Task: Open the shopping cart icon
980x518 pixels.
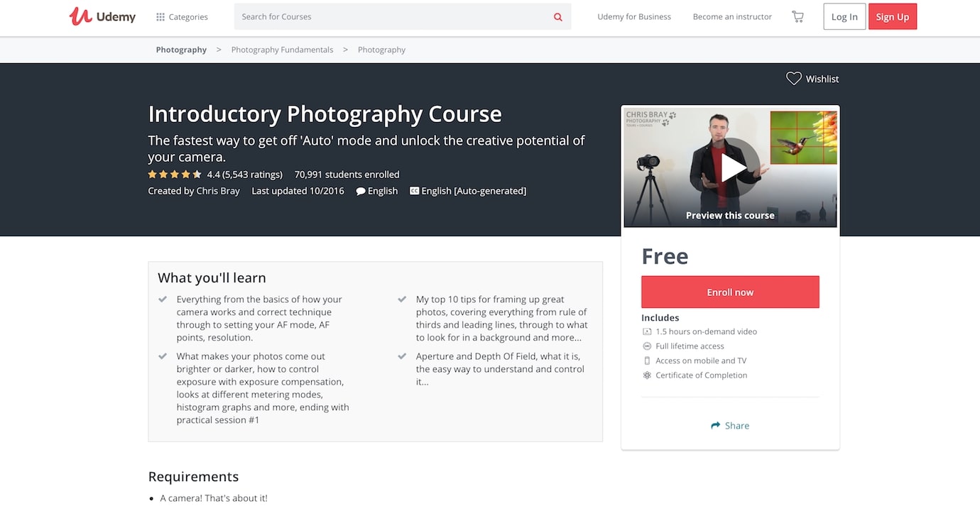Action: 797,16
